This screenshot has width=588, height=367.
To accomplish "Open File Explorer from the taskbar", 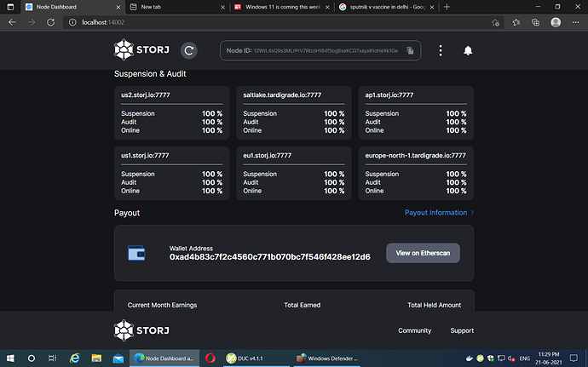I will pos(96,358).
